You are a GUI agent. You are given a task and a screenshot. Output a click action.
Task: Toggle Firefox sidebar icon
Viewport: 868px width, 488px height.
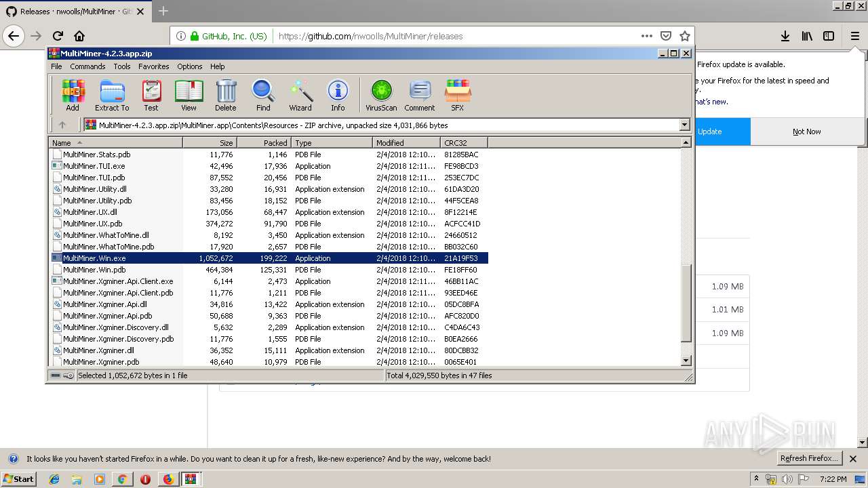tap(829, 36)
